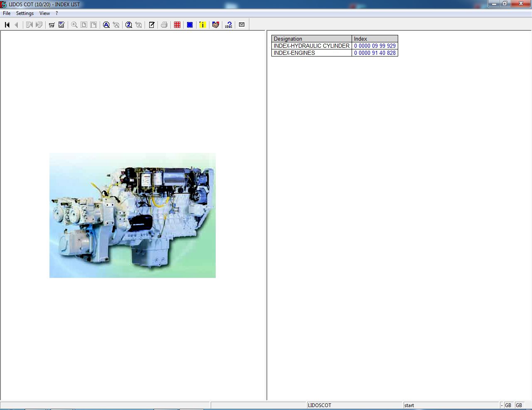Open the yellow info icon
This screenshot has width=532, height=410.
pyautogui.click(x=202, y=25)
